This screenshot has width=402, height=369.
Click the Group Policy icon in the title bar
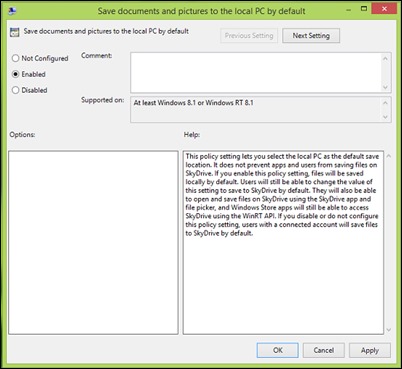[x=13, y=11]
